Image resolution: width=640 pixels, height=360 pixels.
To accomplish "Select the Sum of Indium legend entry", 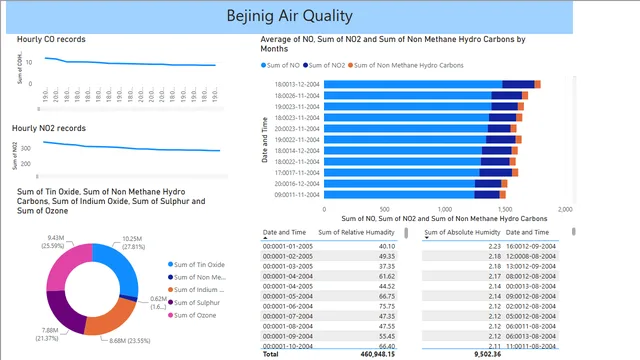I will click(x=196, y=290).
